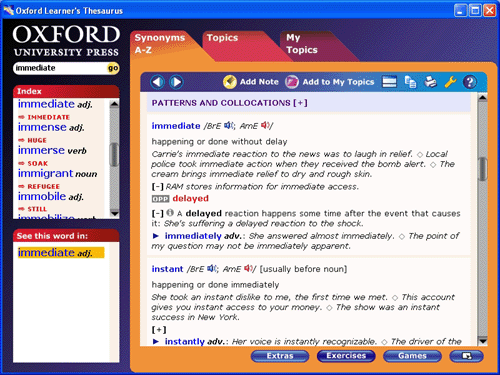Viewport: 500px width, 375px height.
Task: Click the red opposite word delayed
Action: pos(190,199)
